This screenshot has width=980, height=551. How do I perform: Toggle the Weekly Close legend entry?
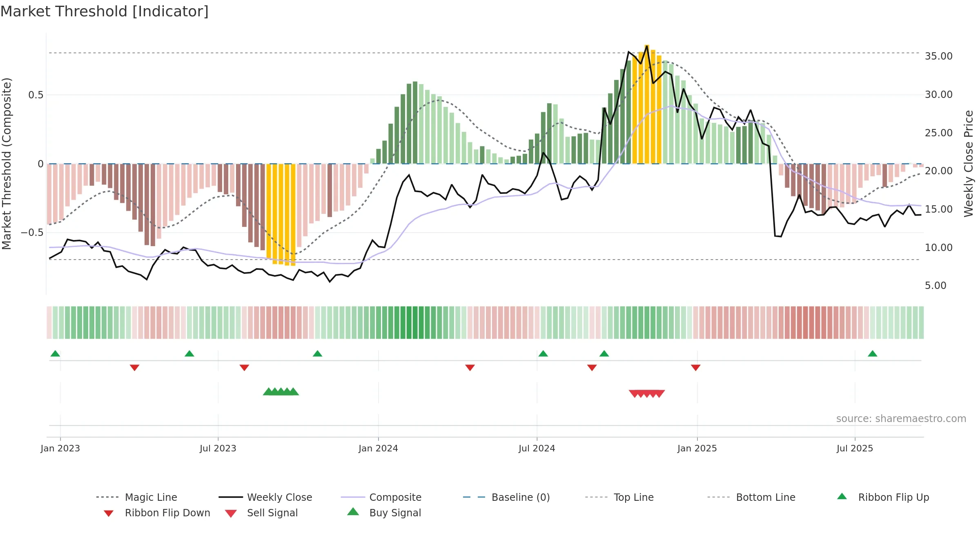click(265, 497)
